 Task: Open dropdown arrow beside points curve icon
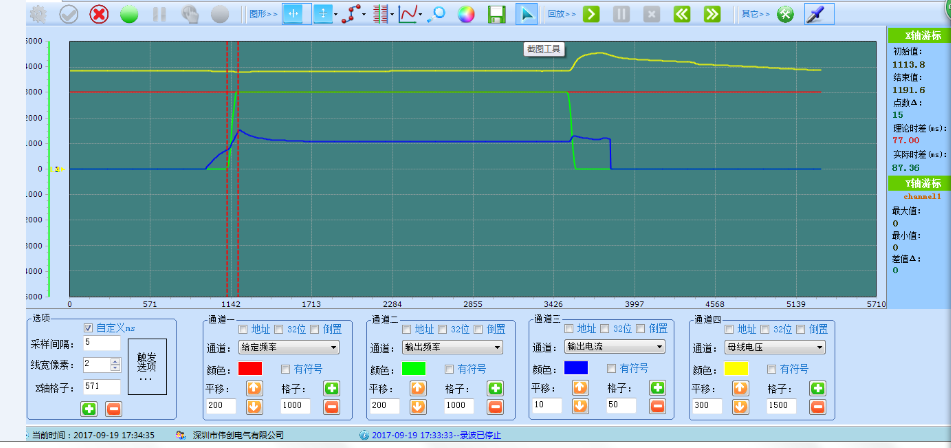click(363, 14)
